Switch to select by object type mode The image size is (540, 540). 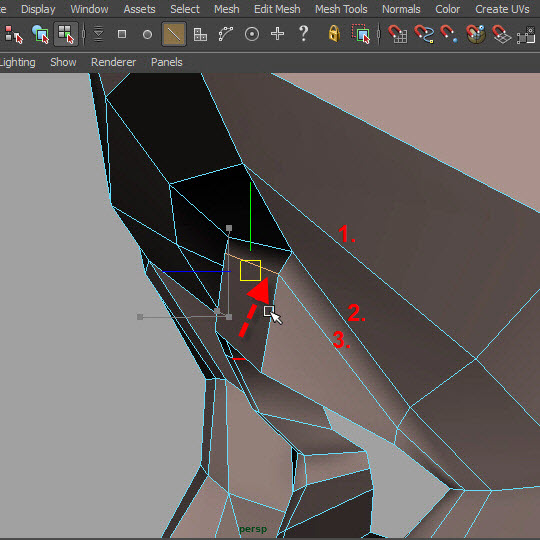[40, 34]
